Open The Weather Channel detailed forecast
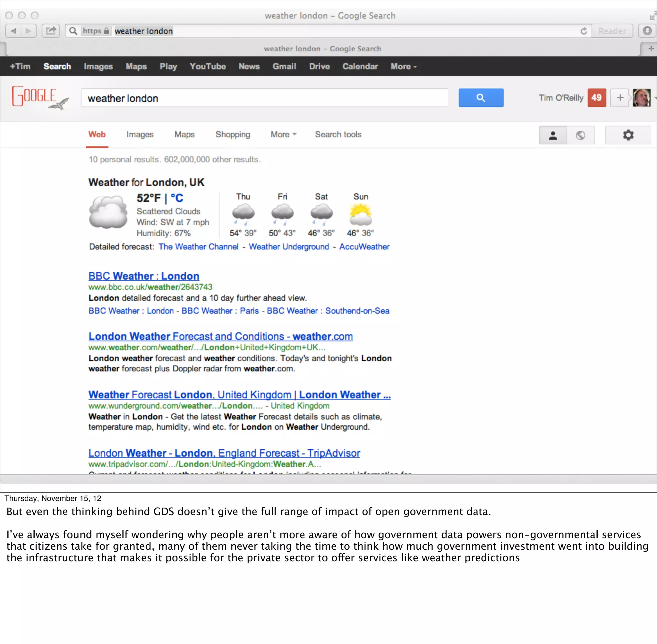The width and height of the screenshot is (657, 644). click(x=199, y=247)
